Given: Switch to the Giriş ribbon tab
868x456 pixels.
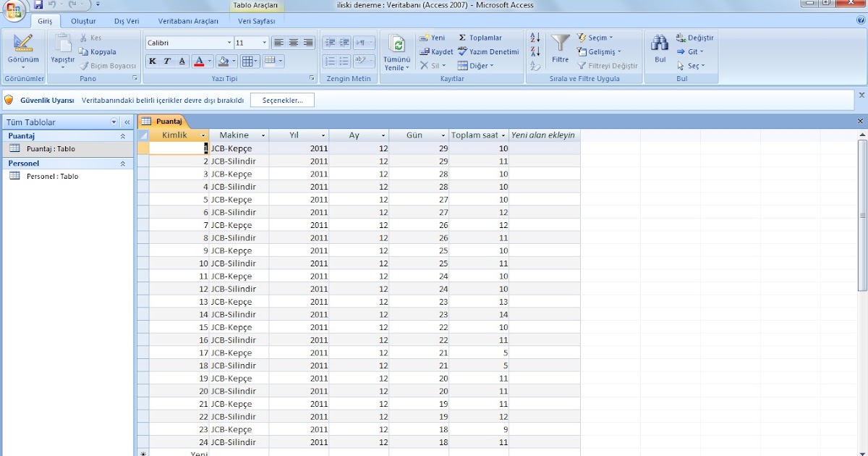Looking at the screenshot, I should 45,21.
